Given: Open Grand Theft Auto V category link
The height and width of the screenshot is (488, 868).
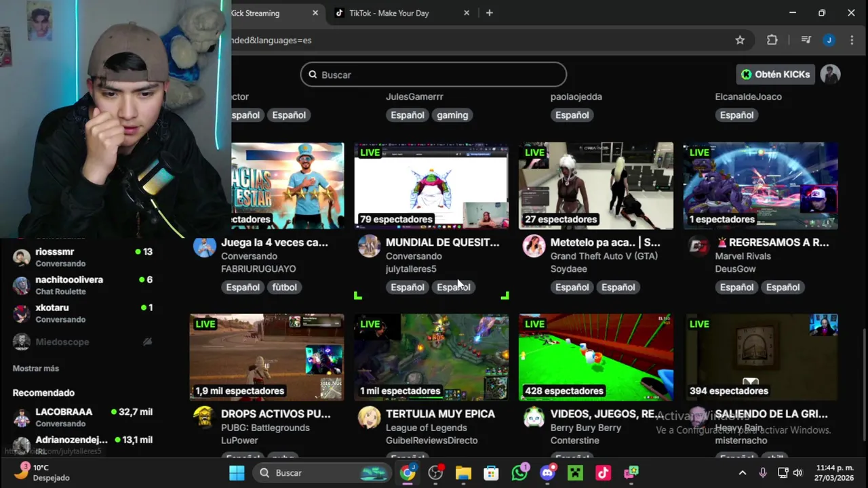Looking at the screenshot, I should pos(605,256).
